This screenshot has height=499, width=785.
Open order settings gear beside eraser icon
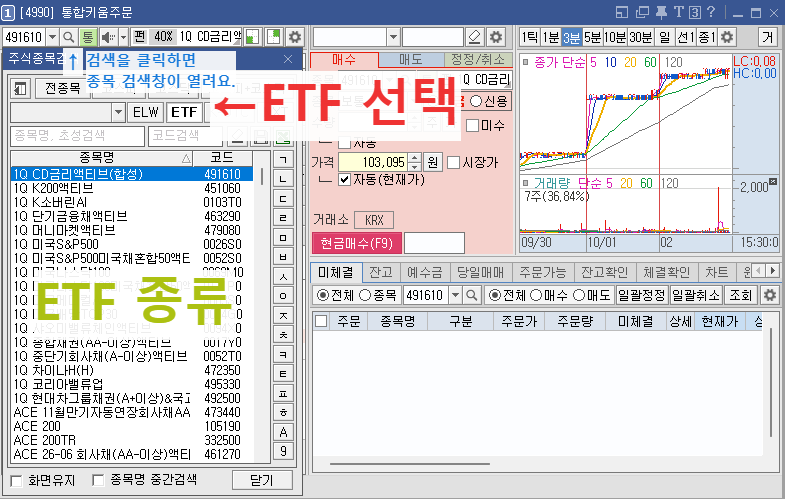coord(496,37)
